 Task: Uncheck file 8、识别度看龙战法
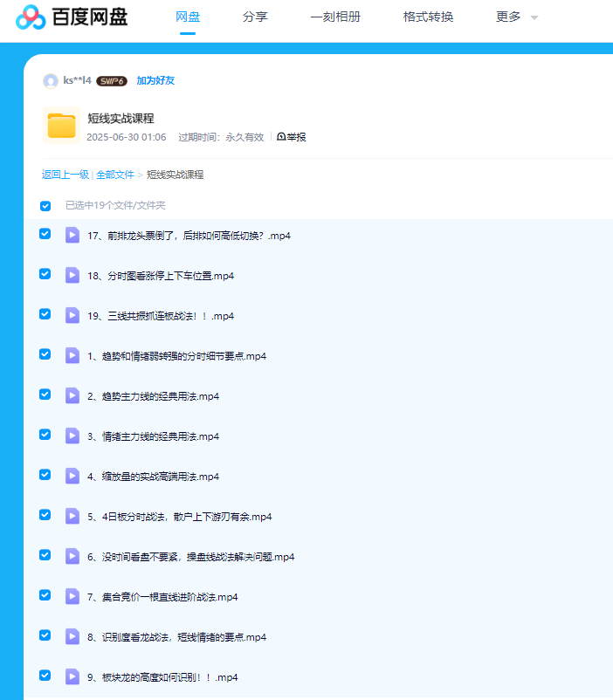pyautogui.click(x=45, y=635)
